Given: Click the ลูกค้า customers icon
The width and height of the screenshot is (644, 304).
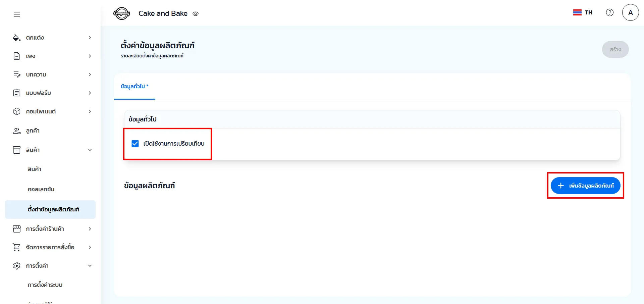Looking at the screenshot, I should (x=16, y=131).
